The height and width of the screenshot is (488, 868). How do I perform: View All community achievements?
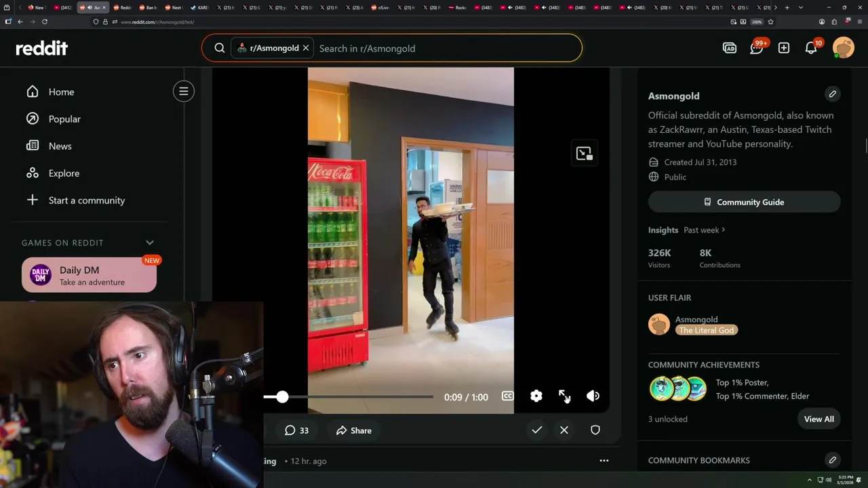point(818,419)
